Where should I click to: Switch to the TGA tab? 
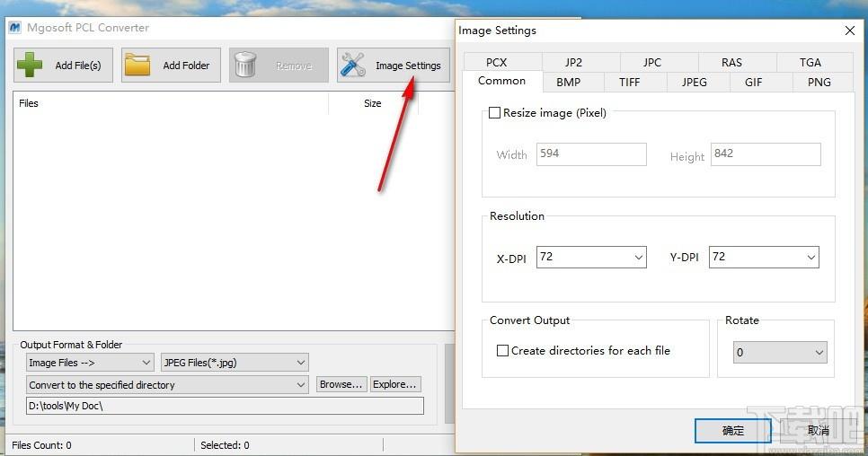click(810, 63)
